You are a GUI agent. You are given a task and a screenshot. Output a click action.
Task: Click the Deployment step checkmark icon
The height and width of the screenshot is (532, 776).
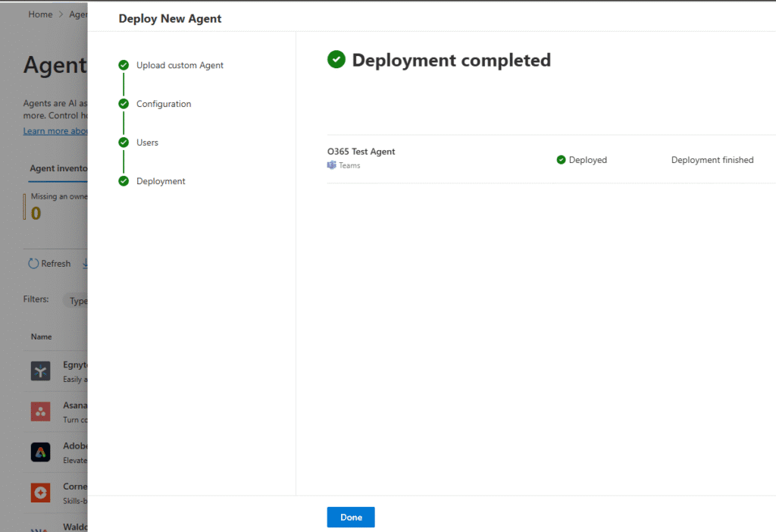pyautogui.click(x=124, y=181)
